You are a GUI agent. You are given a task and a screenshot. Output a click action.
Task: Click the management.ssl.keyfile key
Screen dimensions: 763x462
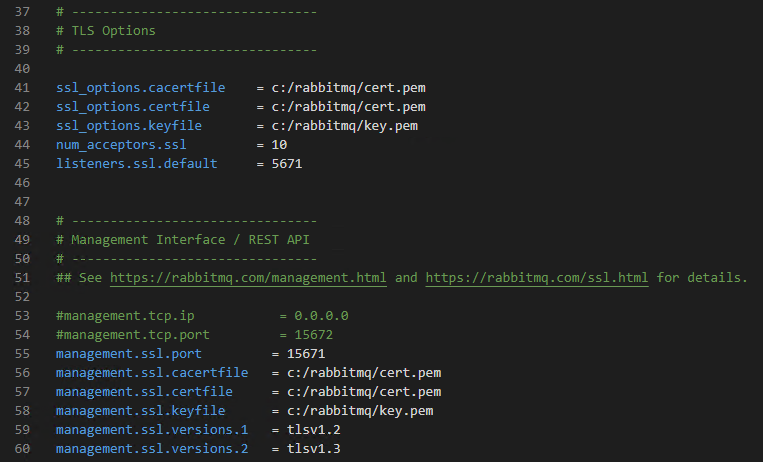(141, 411)
